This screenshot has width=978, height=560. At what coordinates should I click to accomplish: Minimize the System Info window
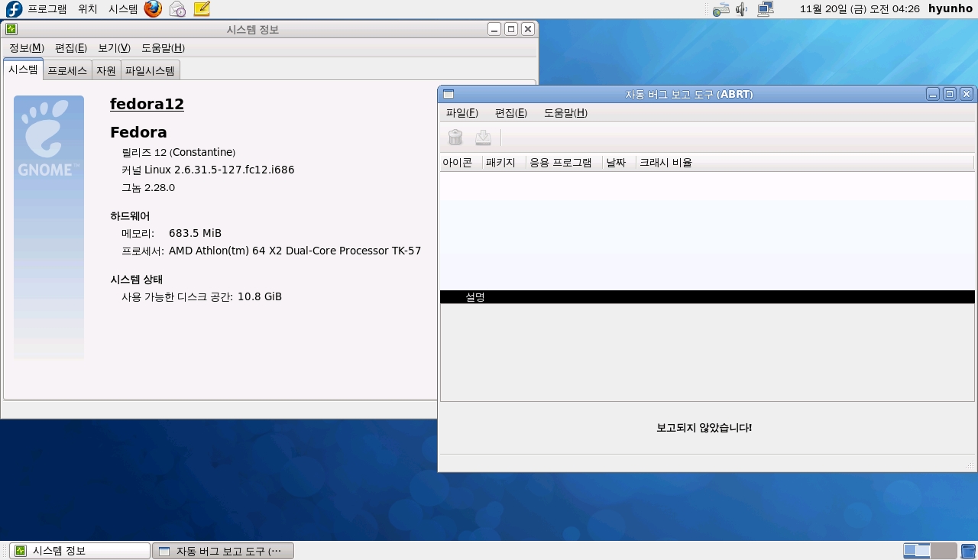click(494, 29)
